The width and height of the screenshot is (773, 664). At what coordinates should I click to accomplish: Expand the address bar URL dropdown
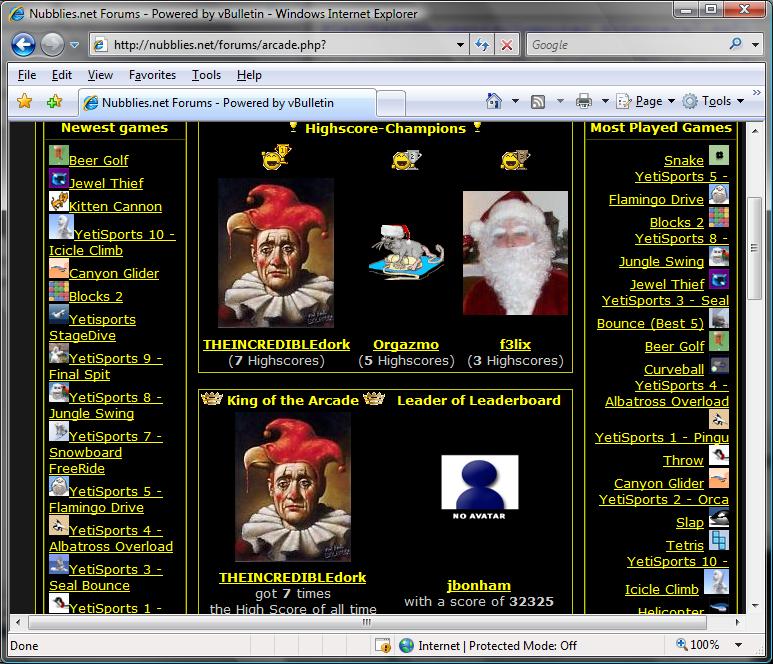(x=460, y=45)
